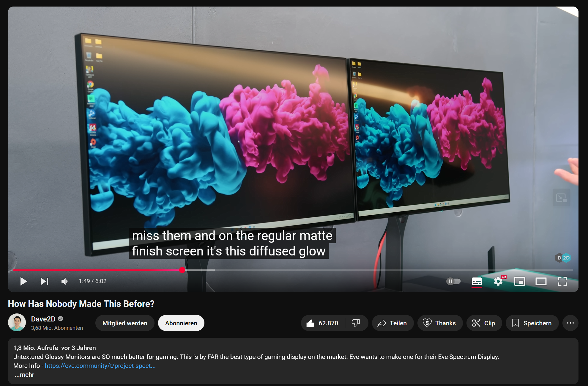
Task: Seek on the red video progress bar
Action: tap(98, 270)
